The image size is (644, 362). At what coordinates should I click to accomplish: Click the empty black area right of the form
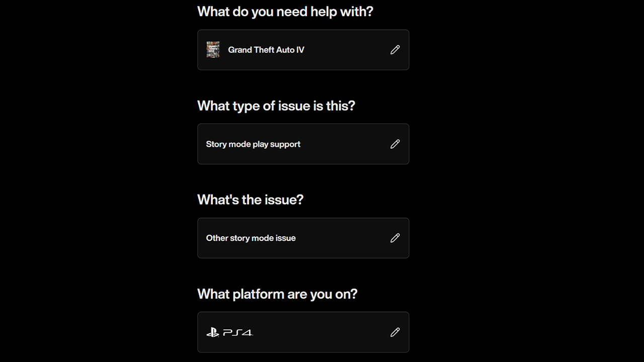point(528,181)
